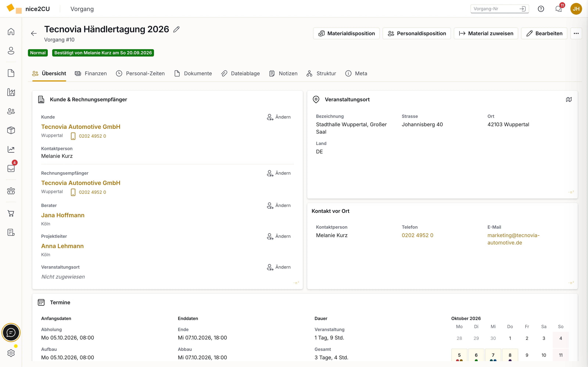Click the marketing@tecnovia-automotive.de email link
The image size is (588, 367).
point(513,239)
